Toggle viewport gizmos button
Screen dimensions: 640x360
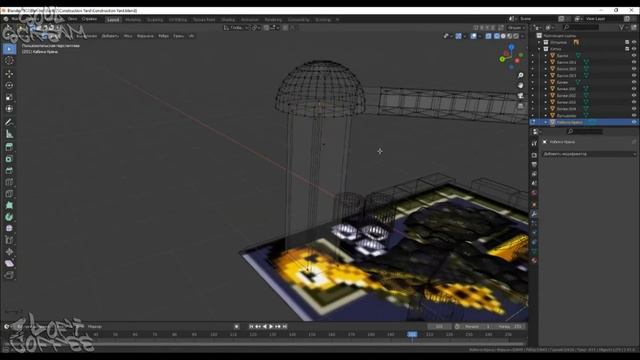coord(458,36)
